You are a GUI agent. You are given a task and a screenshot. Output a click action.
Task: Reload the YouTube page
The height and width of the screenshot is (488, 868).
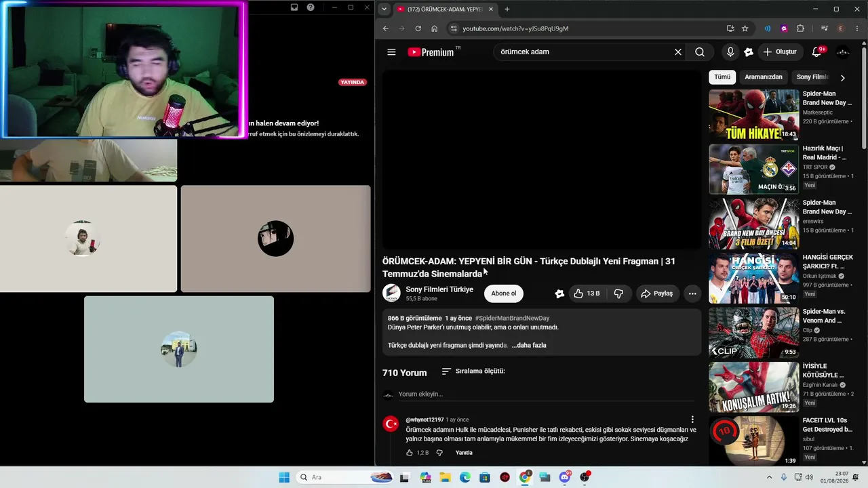(418, 28)
